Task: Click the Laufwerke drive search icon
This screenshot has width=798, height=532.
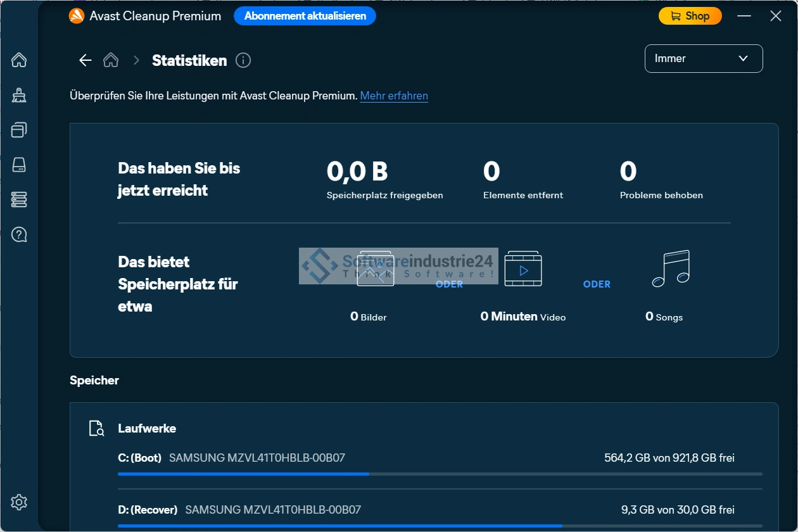Action: pos(96,429)
